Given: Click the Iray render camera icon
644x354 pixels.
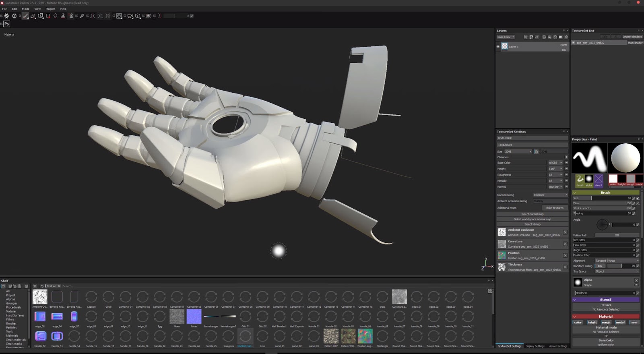Looking at the screenshot, I should tap(149, 16).
